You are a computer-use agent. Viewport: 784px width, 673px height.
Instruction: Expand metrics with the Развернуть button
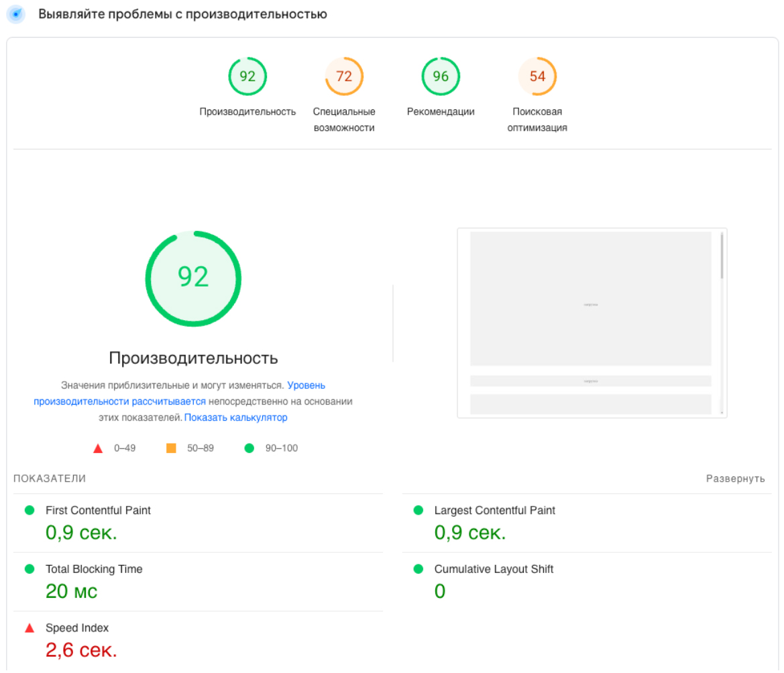point(735,479)
